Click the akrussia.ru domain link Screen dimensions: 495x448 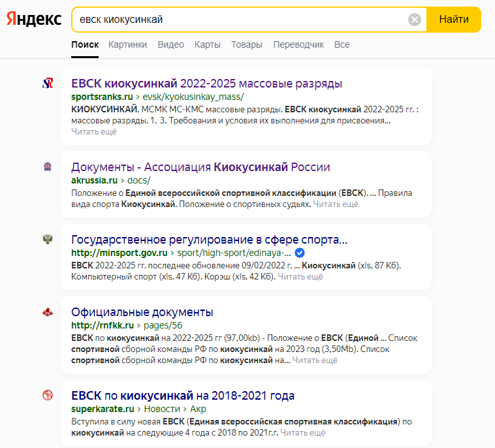pos(95,180)
